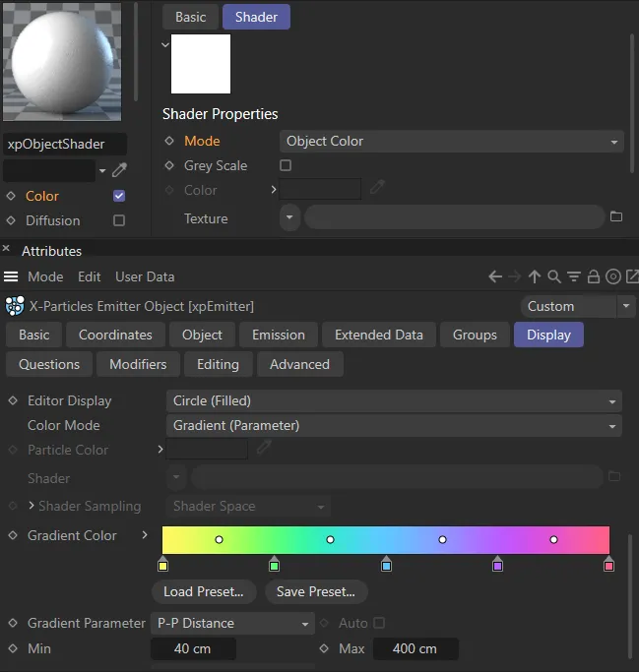Enable the Diffusion channel checkbox

pyautogui.click(x=119, y=220)
